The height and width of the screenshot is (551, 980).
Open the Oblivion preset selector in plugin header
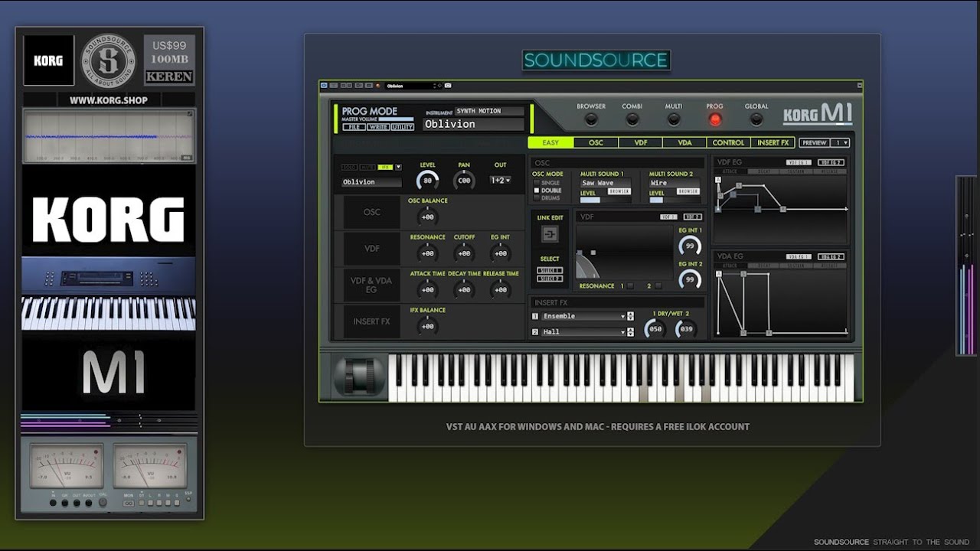tap(412, 86)
